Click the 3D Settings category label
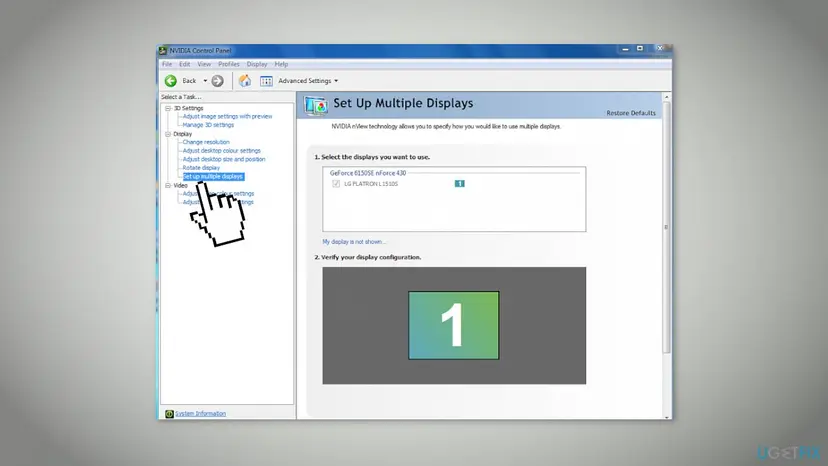Image resolution: width=828 pixels, height=466 pixels. pos(189,108)
